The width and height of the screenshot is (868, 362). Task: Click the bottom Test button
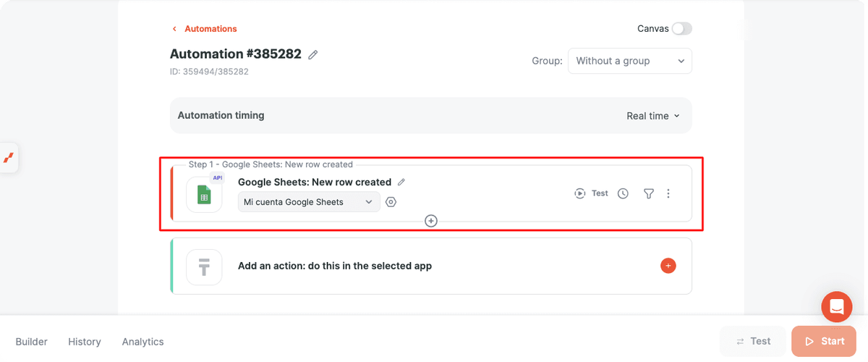click(x=753, y=341)
